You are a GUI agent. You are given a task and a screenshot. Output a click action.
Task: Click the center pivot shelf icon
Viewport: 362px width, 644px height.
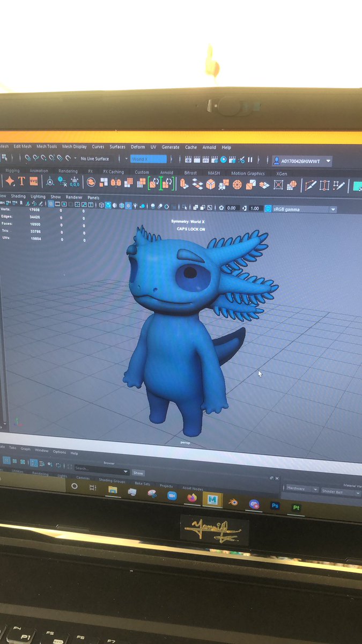(x=50, y=181)
